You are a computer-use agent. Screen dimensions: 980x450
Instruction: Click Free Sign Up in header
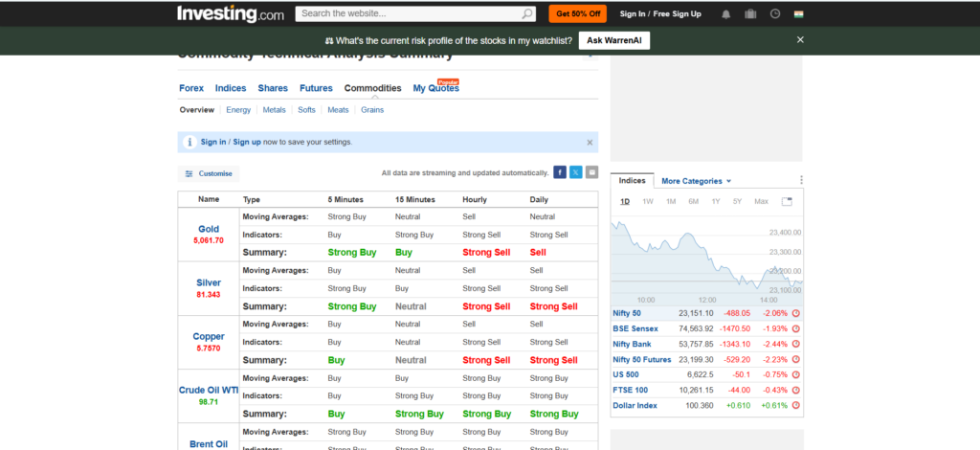click(x=678, y=13)
